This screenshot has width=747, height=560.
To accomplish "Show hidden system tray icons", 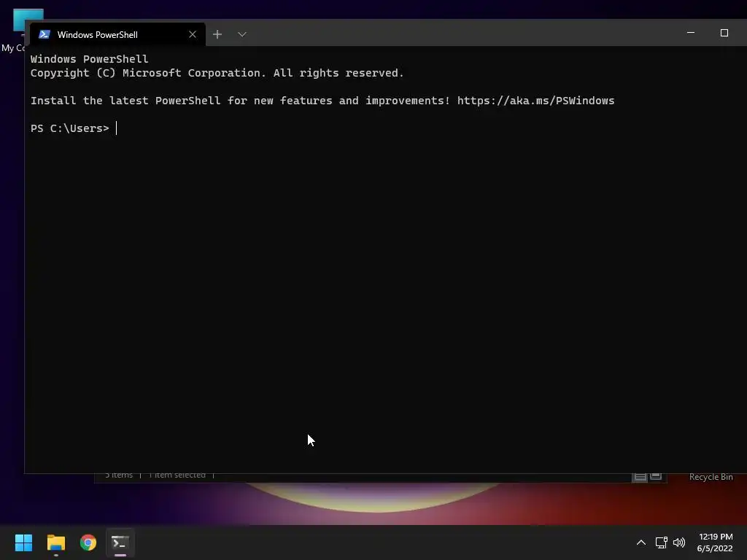I will tap(641, 542).
